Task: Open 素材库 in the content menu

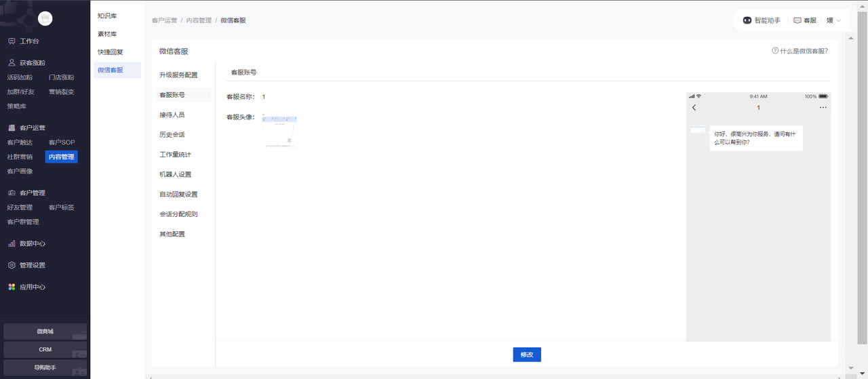Action: tap(107, 34)
